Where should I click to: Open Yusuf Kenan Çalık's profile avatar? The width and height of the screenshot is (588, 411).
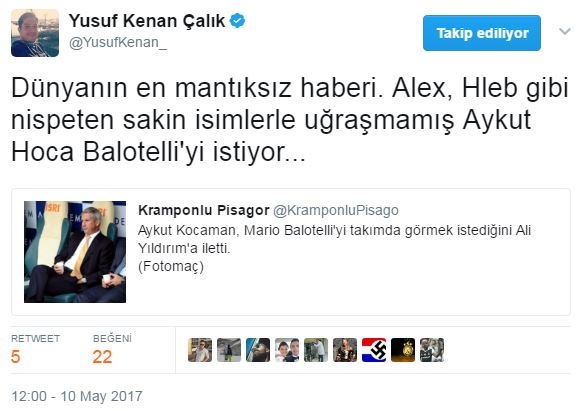35,33
